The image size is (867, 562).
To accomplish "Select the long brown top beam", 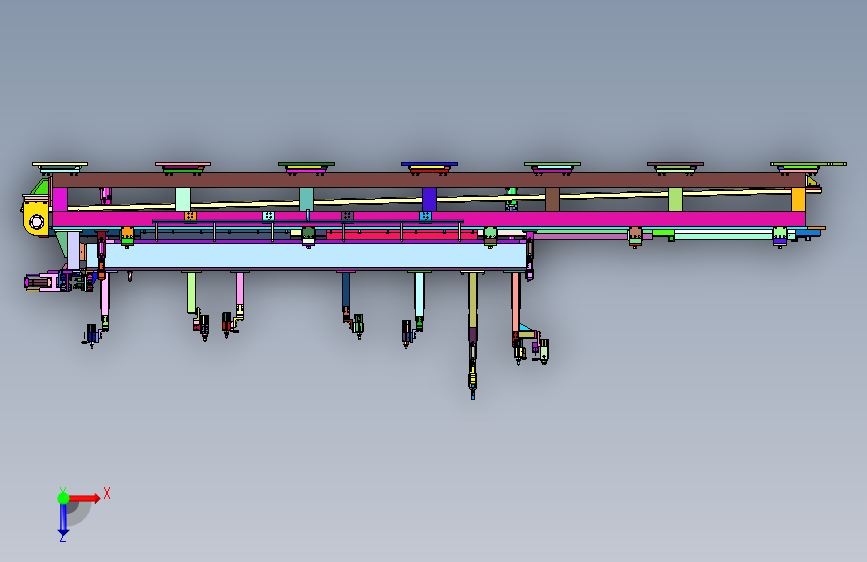I will (429, 180).
